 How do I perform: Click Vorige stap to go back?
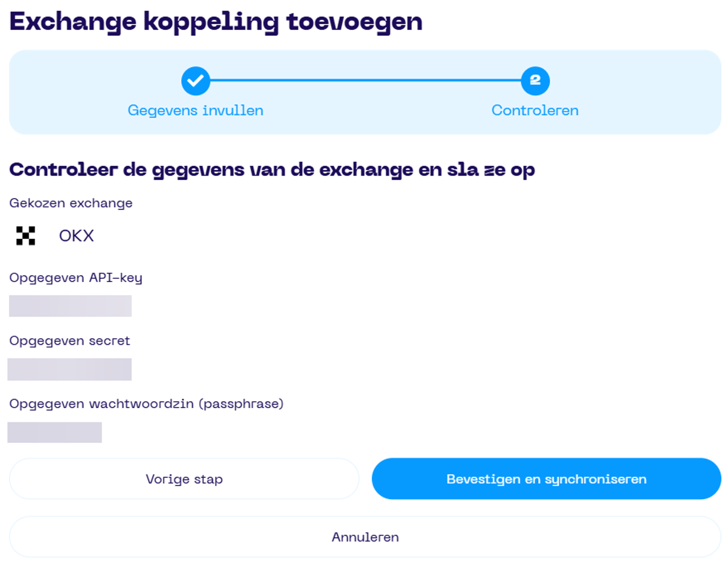184,479
